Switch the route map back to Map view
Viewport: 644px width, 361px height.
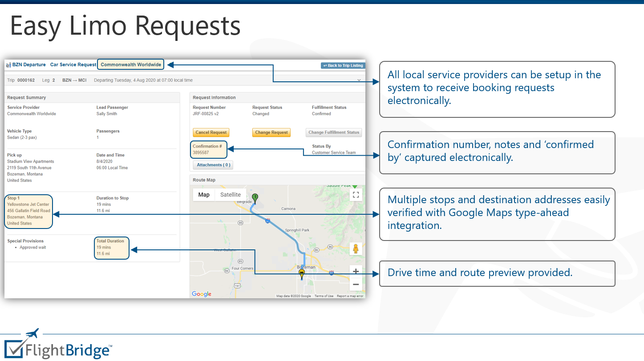(203, 194)
